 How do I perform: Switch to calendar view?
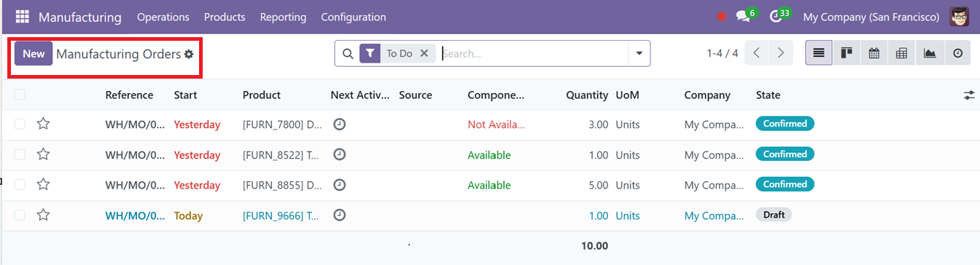pos(874,53)
